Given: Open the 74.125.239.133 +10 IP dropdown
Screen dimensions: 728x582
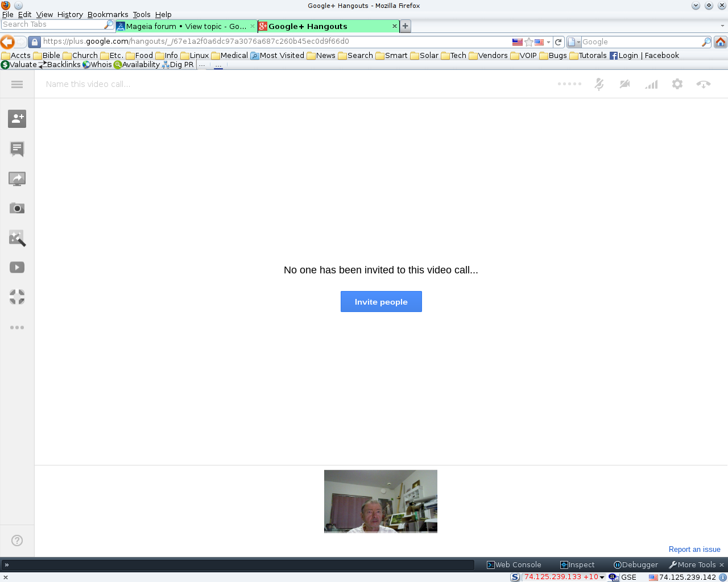Looking at the screenshot, I should [x=564, y=577].
